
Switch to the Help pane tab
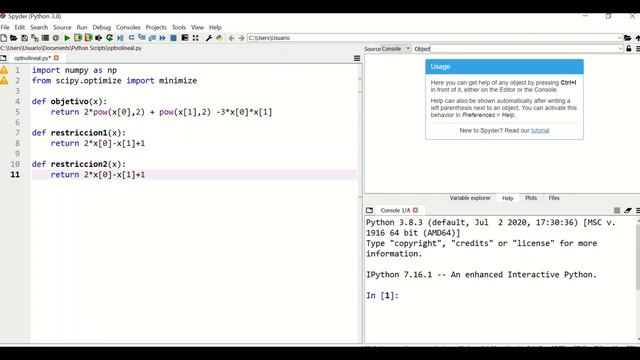pos(507,198)
